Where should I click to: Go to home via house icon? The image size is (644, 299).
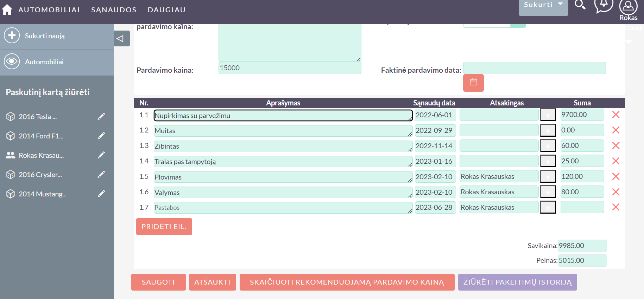pos(7,9)
